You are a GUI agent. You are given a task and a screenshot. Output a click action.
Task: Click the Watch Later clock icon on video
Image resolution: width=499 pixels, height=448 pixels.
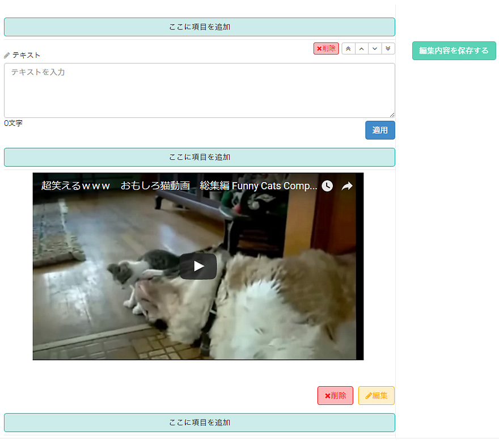[327, 186]
